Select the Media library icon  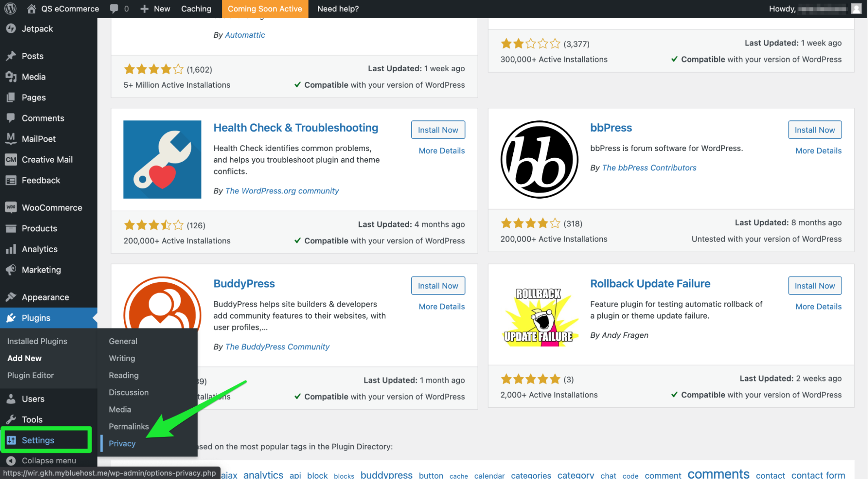11,77
